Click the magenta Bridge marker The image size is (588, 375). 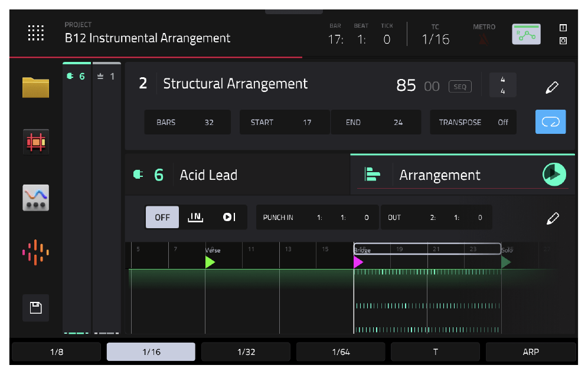tap(358, 262)
